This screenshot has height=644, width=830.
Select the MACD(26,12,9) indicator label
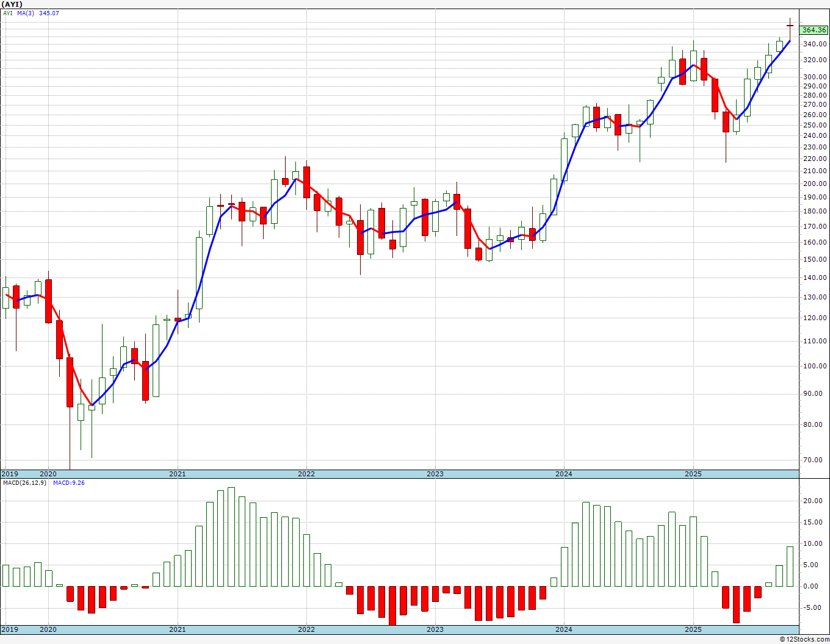[x=24, y=483]
